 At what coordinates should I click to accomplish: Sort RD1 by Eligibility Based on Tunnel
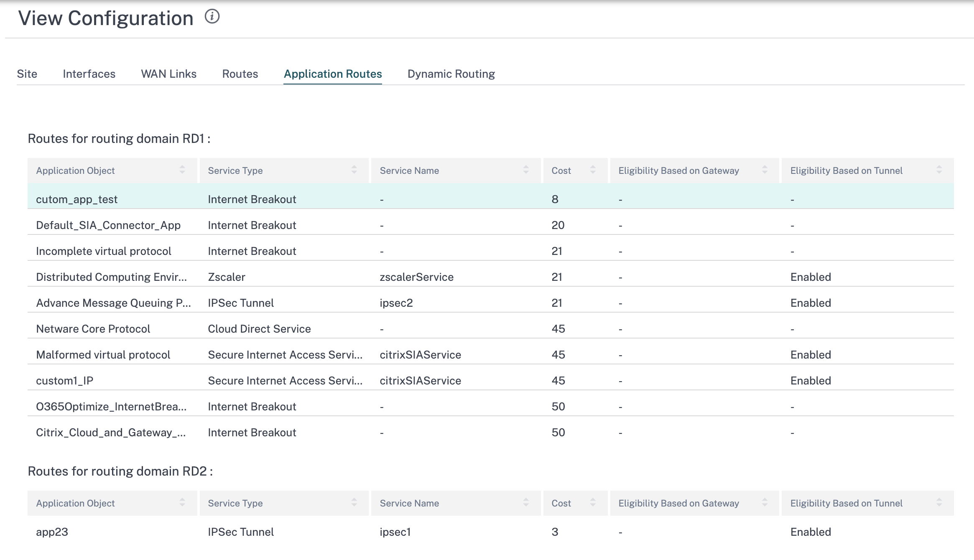939,170
